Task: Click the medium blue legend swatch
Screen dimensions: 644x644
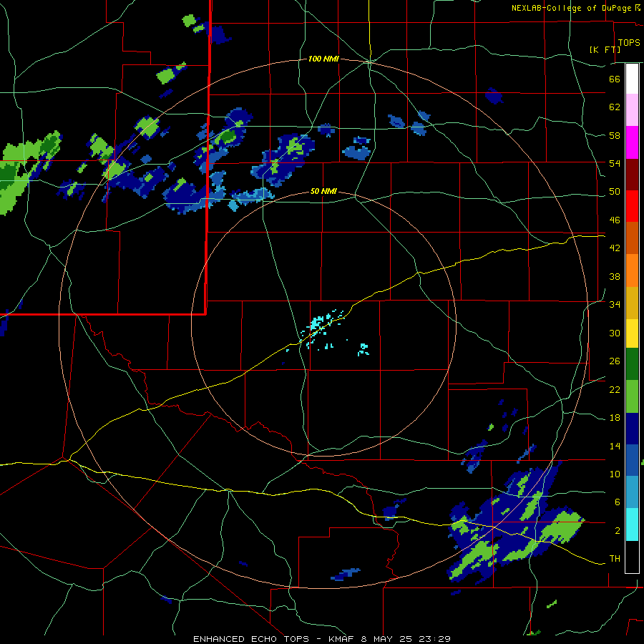Action: point(632,460)
